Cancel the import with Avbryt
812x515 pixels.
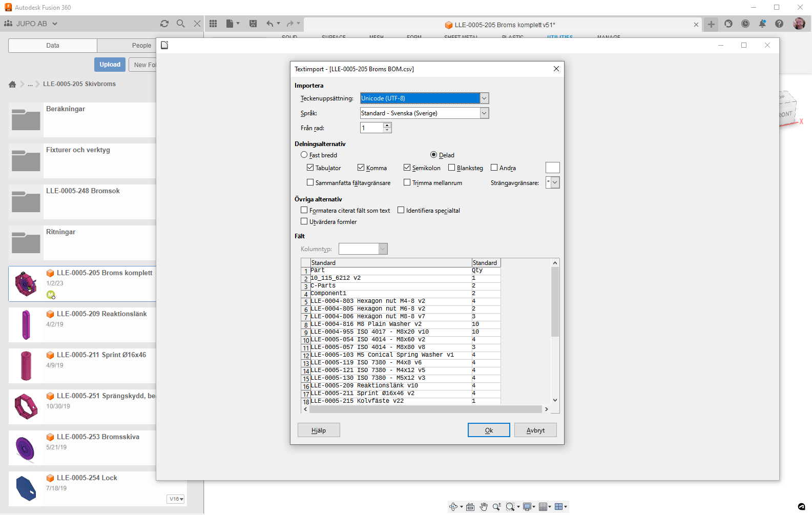coord(535,430)
